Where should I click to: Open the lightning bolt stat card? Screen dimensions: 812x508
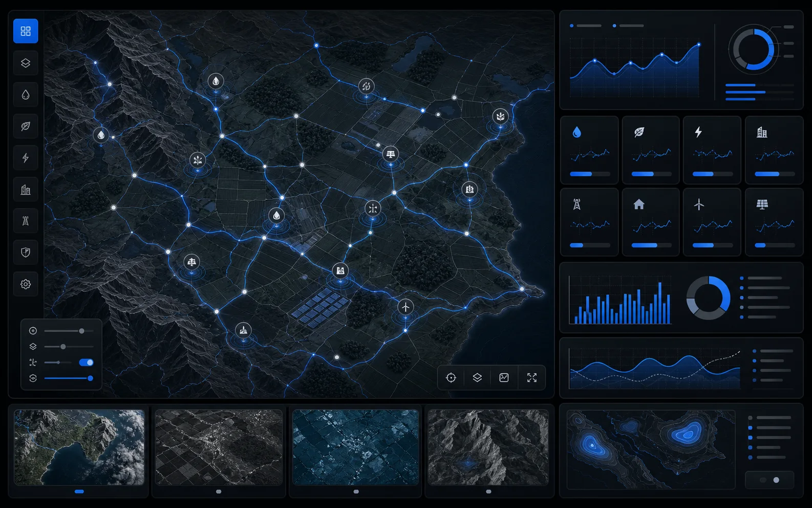click(x=712, y=150)
